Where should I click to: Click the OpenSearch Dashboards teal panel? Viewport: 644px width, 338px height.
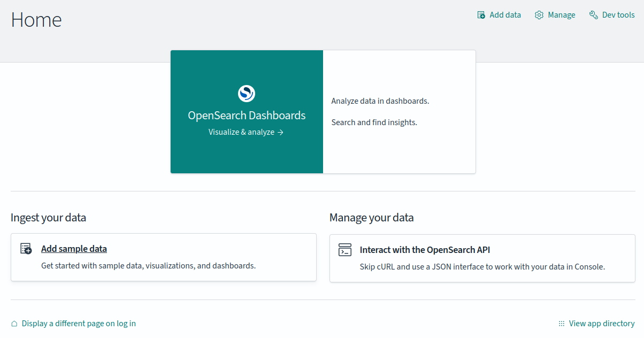click(246, 111)
